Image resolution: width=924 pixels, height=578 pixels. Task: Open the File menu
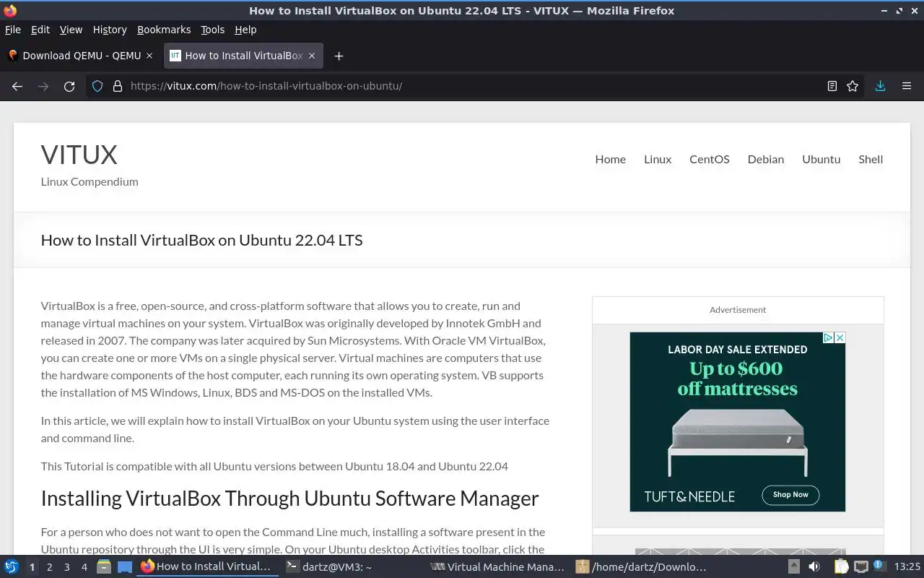(13, 30)
